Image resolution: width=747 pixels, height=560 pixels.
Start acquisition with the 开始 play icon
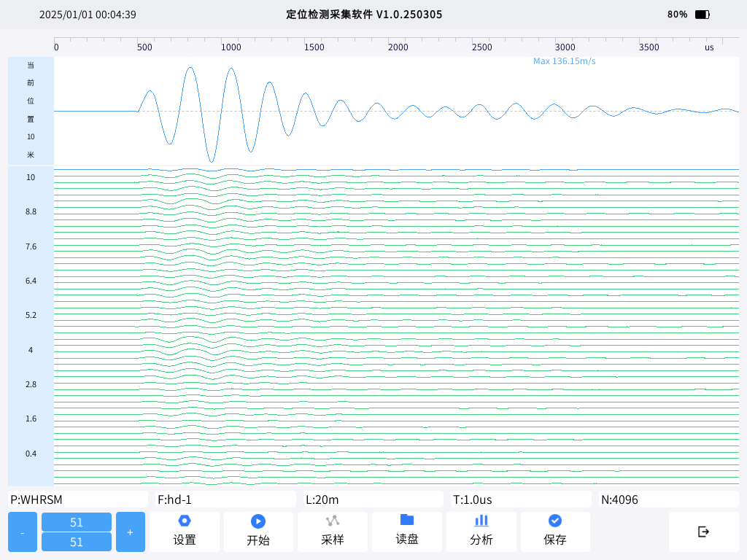(258, 521)
